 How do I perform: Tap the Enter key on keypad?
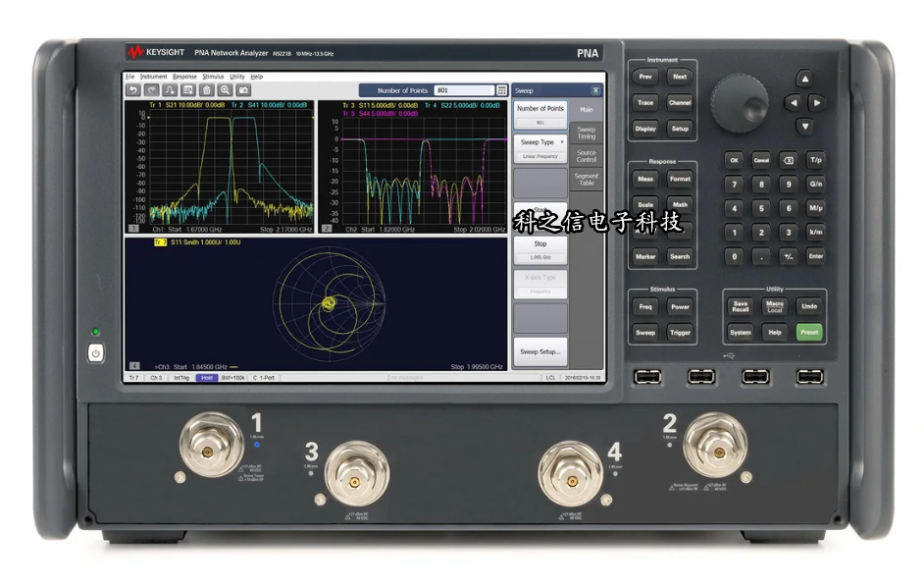click(x=815, y=256)
